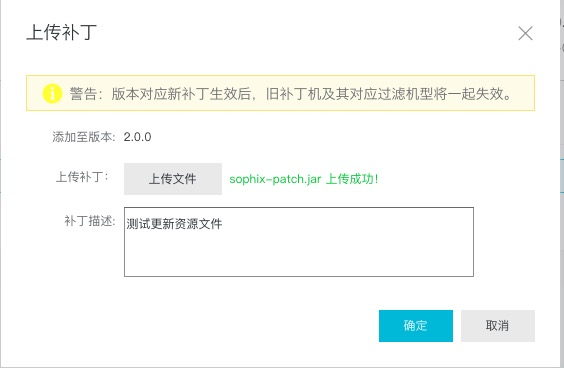Image resolution: width=564 pixels, height=368 pixels.
Task: Click the 2.0.0 version value
Action: point(137,137)
